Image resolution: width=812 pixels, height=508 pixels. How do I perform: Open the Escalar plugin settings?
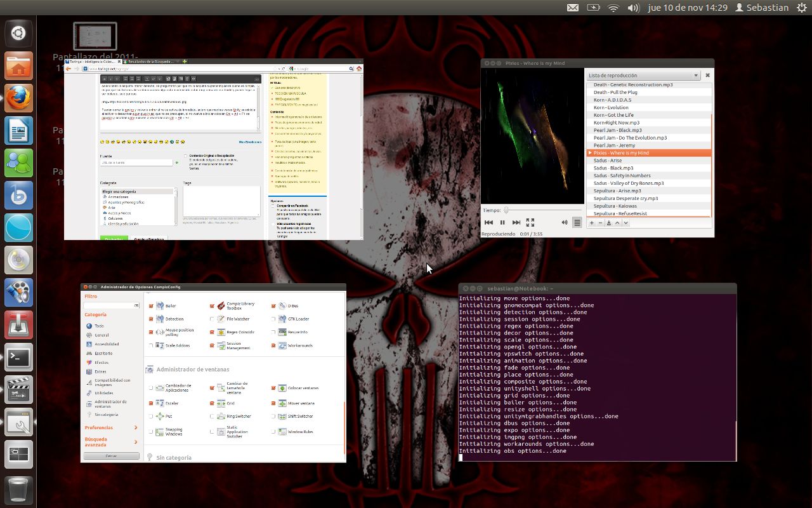click(167, 403)
